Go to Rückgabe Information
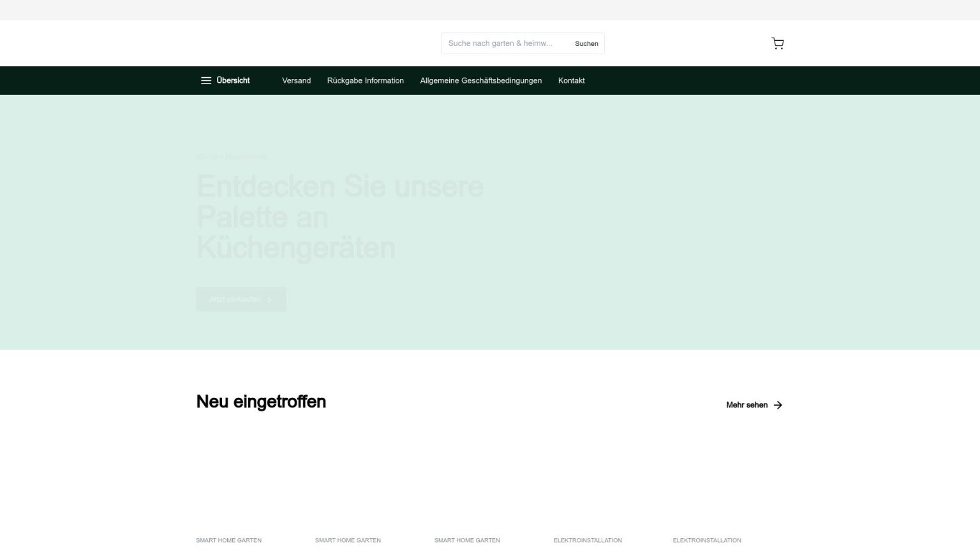 click(x=365, y=80)
